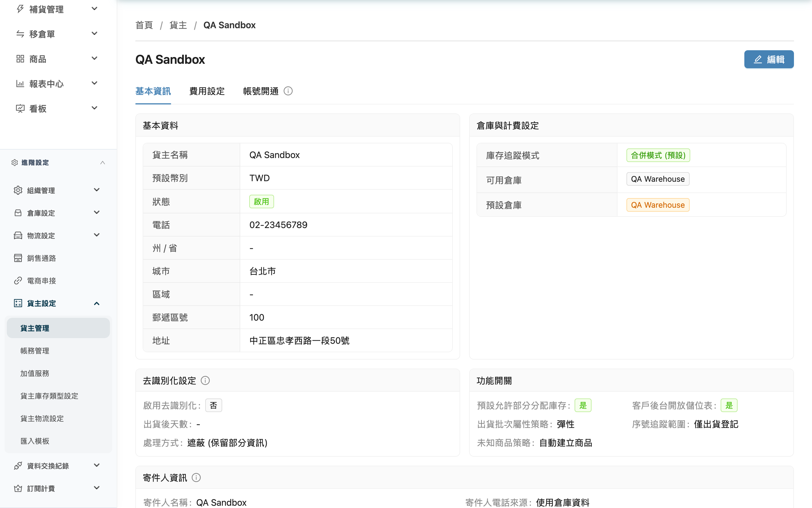Open 銷售通路 in the sidebar
The width and height of the screenshot is (812, 508).
tap(42, 258)
